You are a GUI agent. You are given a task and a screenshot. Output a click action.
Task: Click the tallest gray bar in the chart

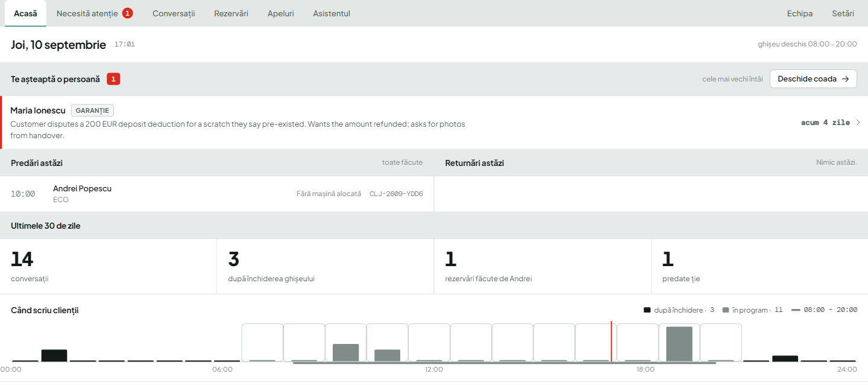click(x=679, y=344)
